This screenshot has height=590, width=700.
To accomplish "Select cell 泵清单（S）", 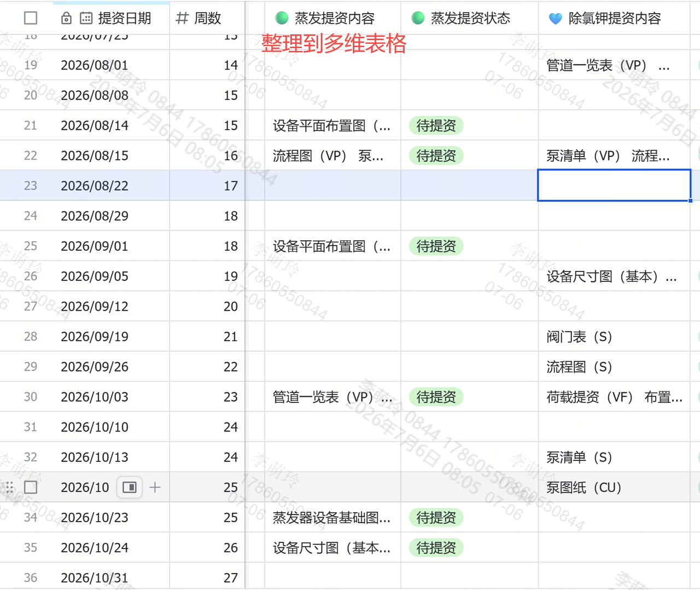I will click(x=614, y=456).
